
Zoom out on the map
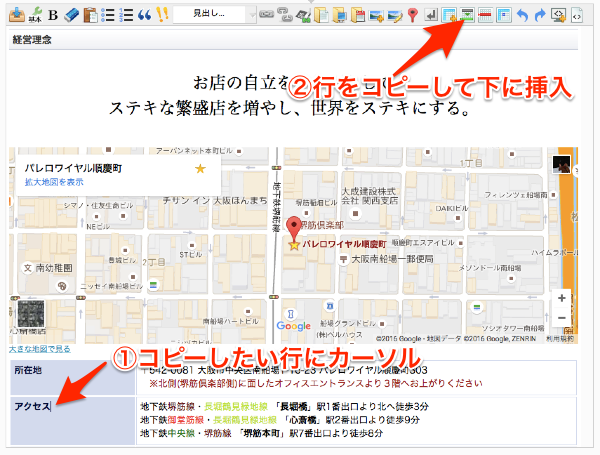click(561, 318)
